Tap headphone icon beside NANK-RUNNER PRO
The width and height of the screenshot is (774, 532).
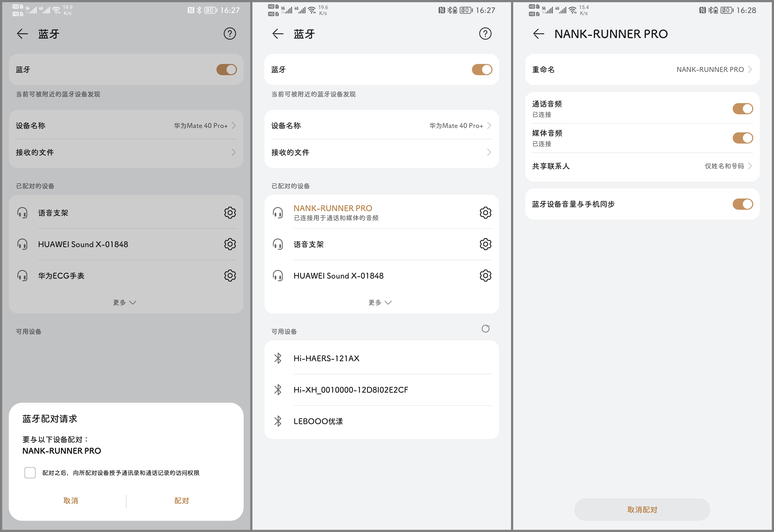point(278,213)
